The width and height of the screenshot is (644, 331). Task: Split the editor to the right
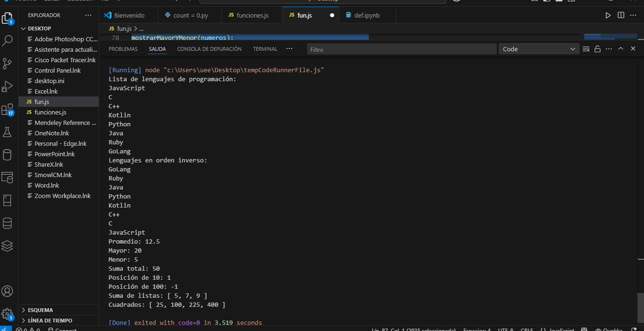[x=621, y=15]
